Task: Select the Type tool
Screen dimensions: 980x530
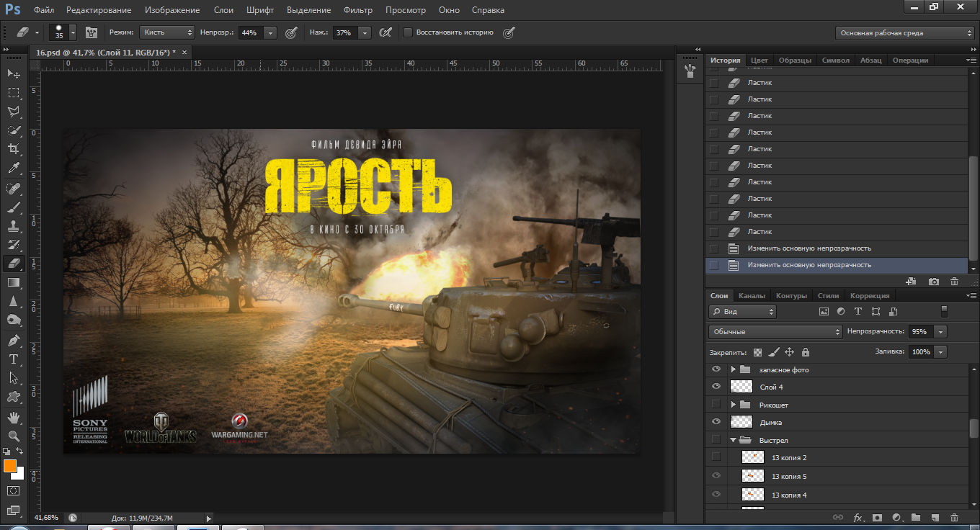Action: coord(13,359)
